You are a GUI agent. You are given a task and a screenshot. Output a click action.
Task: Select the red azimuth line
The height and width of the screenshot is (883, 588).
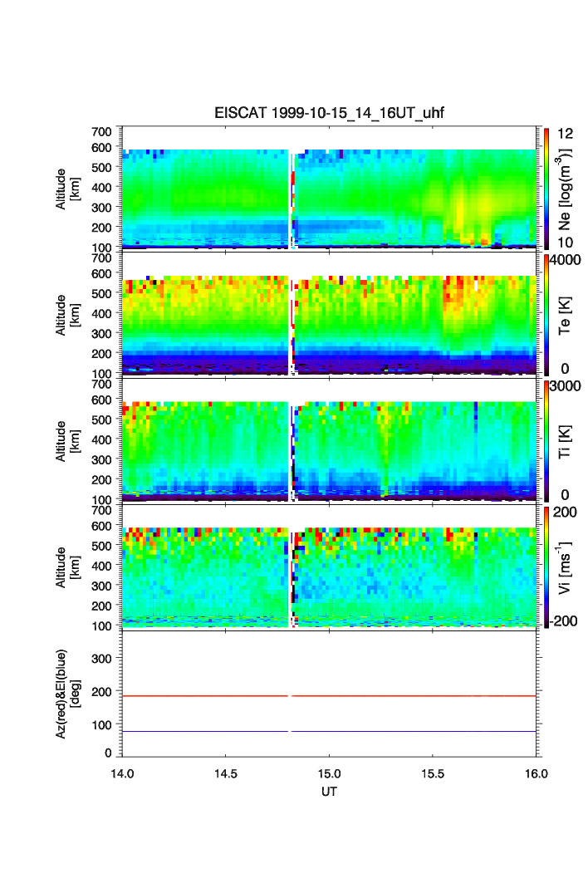coord(415,696)
